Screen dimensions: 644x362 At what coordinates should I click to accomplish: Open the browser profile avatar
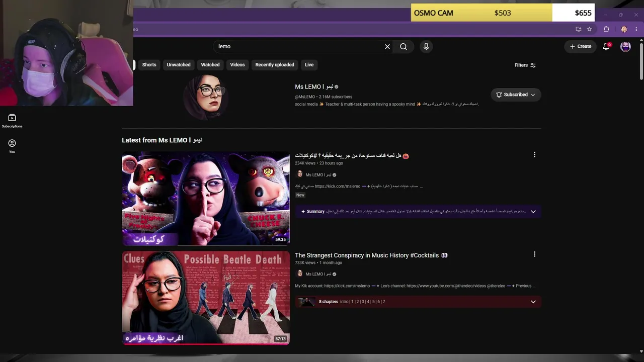click(x=624, y=29)
